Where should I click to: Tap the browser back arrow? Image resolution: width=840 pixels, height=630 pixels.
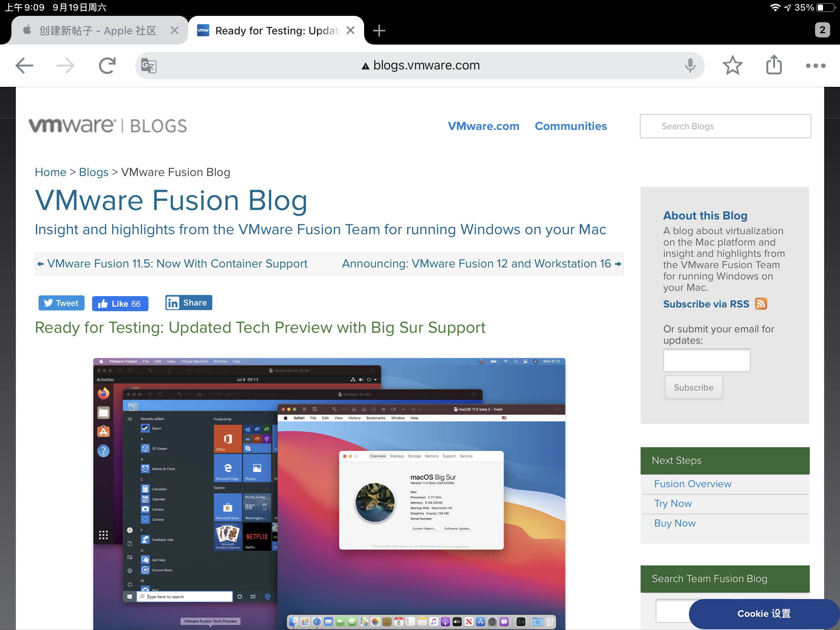[x=24, y=65]
